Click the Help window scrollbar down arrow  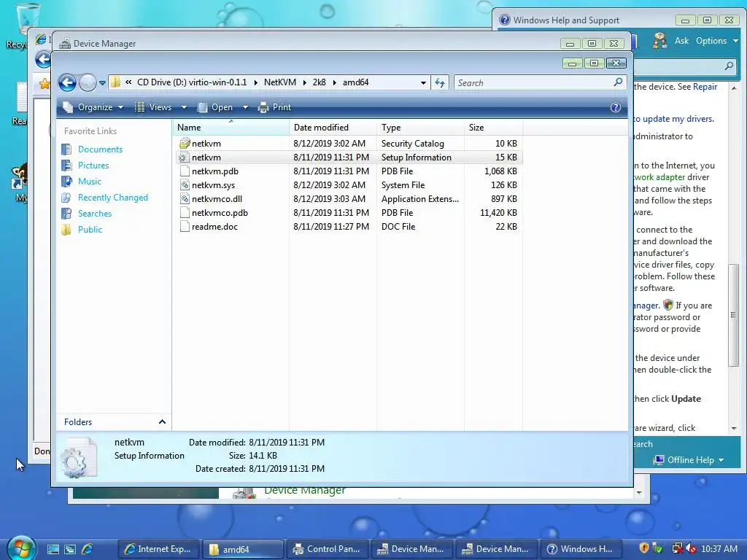pyautogui.click(x=734, y=429)
